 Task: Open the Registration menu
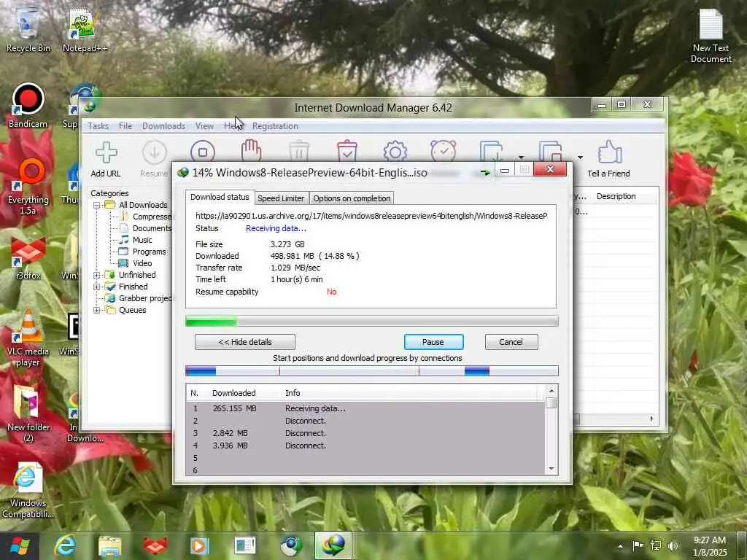click(x=275, y=125)
